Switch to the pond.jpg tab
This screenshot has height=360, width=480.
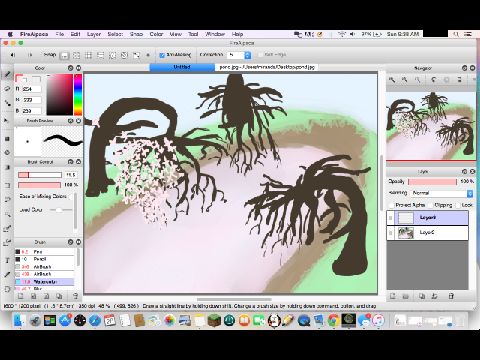(x=267, y=67)
